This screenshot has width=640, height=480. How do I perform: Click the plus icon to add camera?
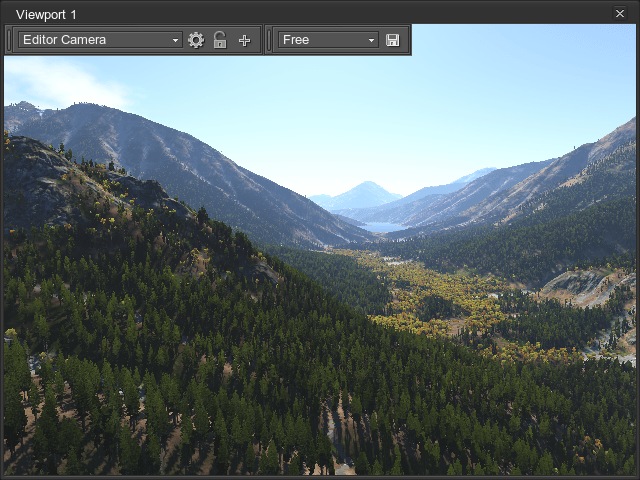(244, 40)
